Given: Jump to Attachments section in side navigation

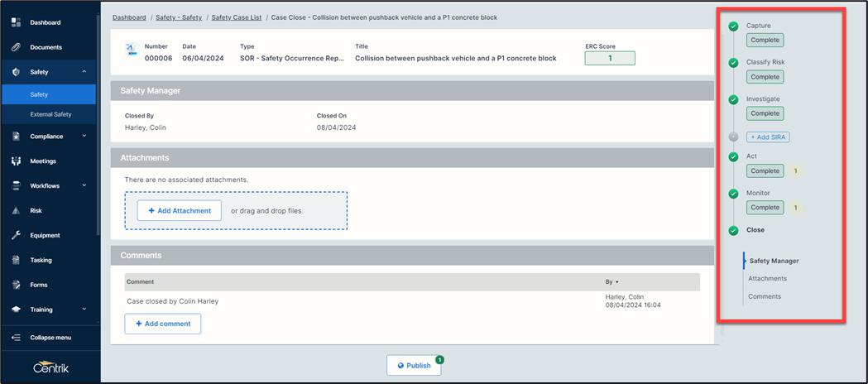Looking at the screenshot, I should pyautogui.click(x=767, y=279).
